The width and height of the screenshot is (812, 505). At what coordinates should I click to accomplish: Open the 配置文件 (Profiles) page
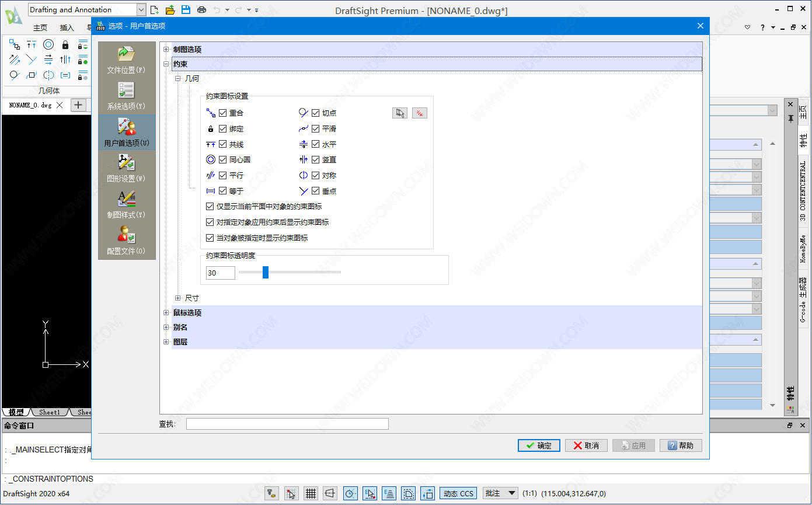[127, 241]
